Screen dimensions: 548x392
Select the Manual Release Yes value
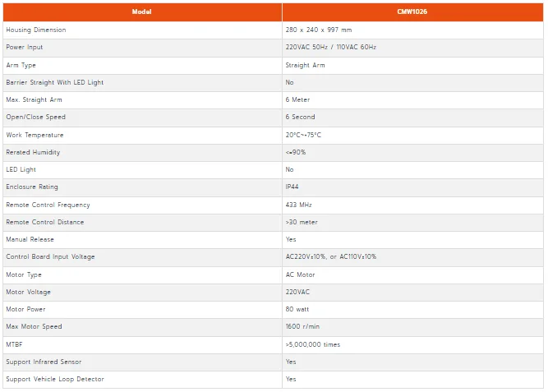pos(291,239)
